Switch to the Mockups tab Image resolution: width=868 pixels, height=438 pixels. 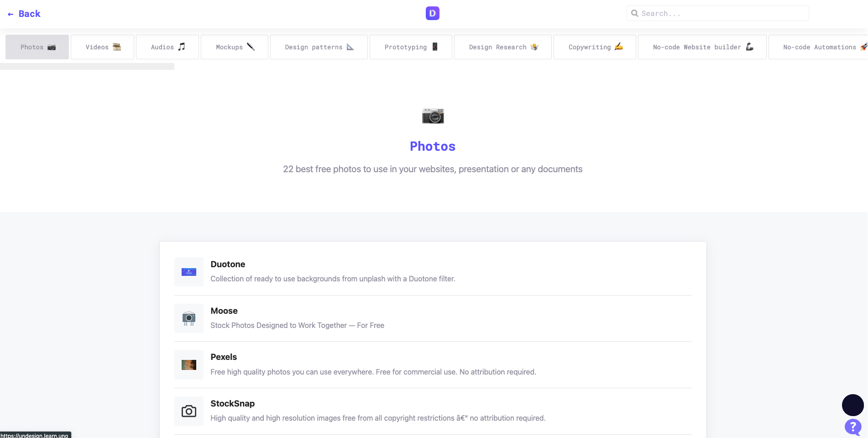tap(235, 47)
